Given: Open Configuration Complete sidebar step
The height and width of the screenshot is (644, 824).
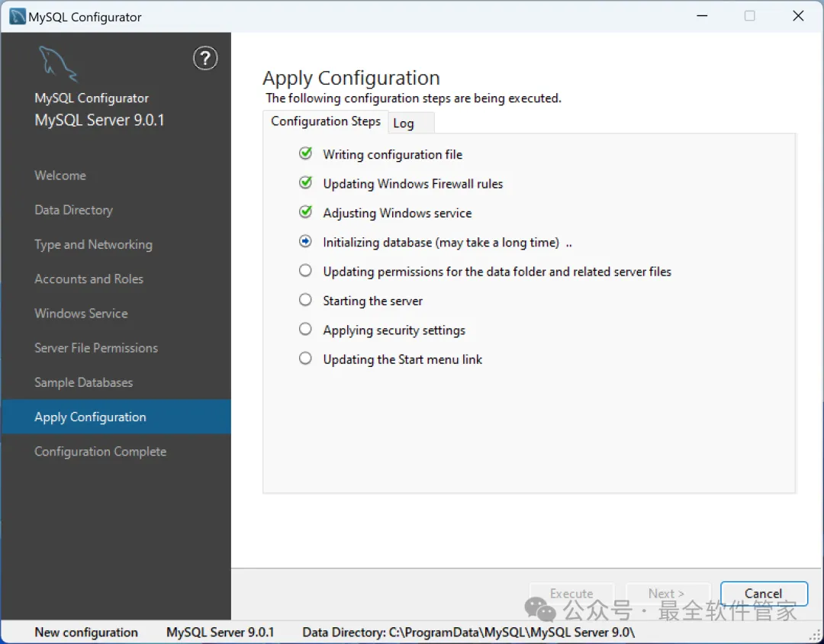Looking at the screenshot, I should coord(101,452).
